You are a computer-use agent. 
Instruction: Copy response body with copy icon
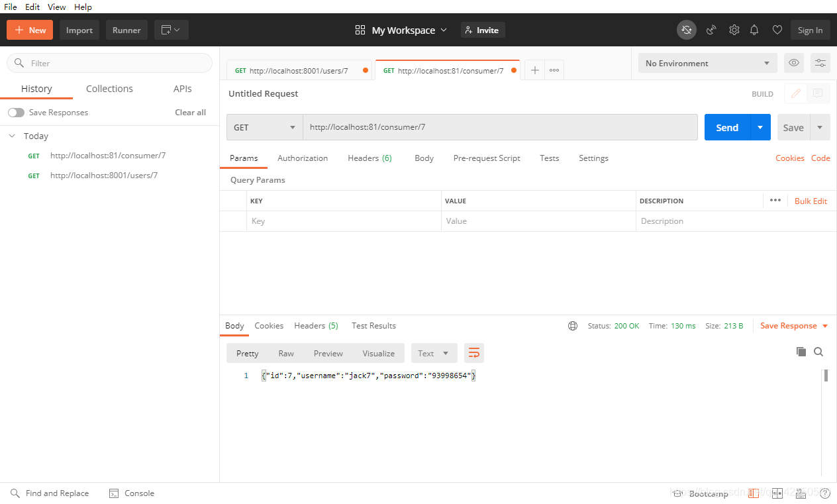[x=801, y=352]
